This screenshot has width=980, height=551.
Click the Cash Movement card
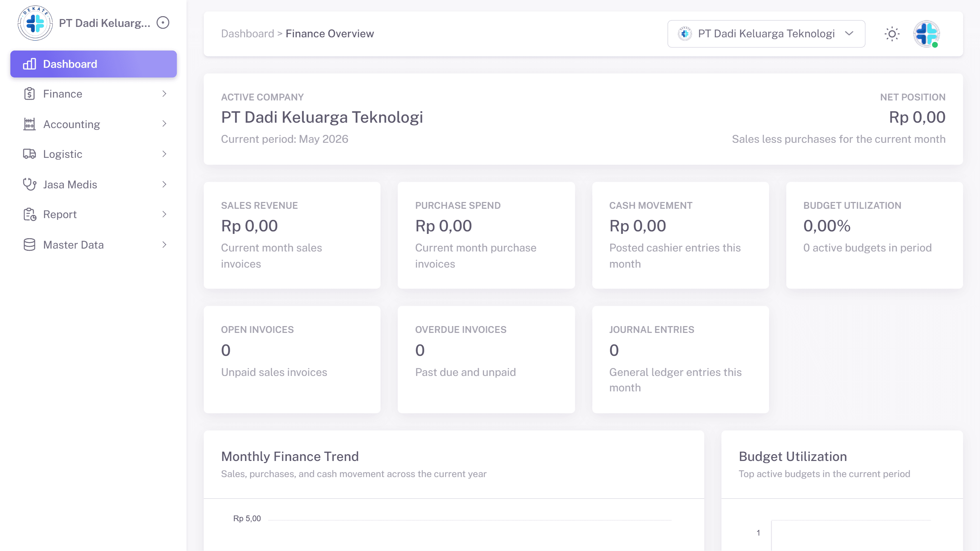[680, 235]
